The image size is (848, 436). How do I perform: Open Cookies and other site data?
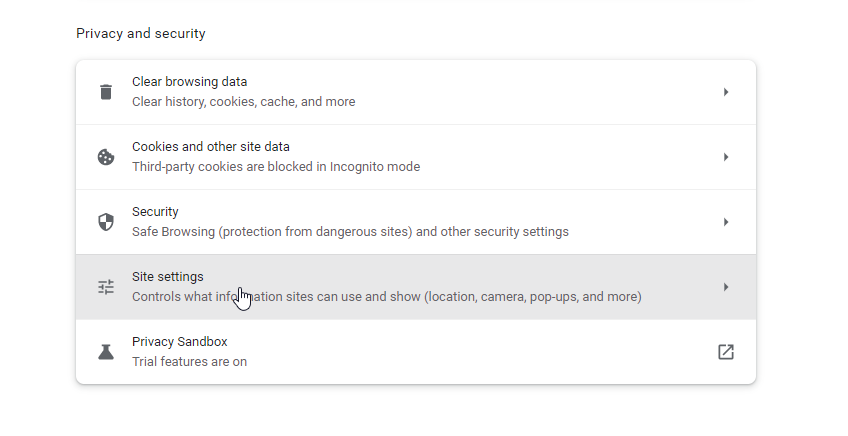point(211,147)
